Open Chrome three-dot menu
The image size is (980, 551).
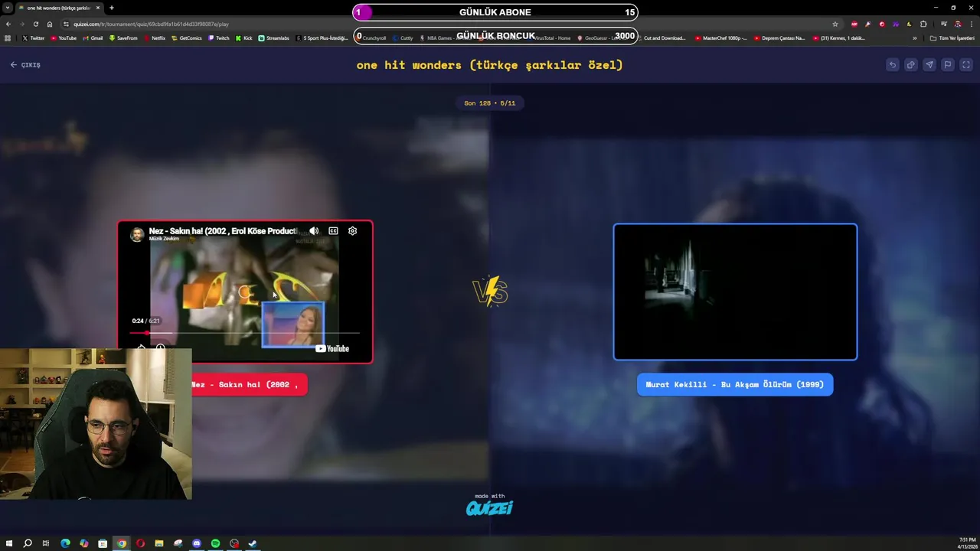point(971,24)
